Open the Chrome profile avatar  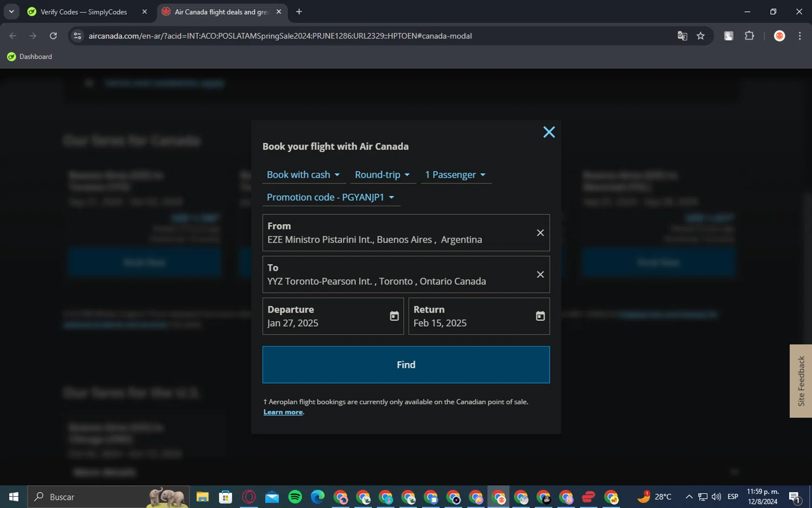780,36
